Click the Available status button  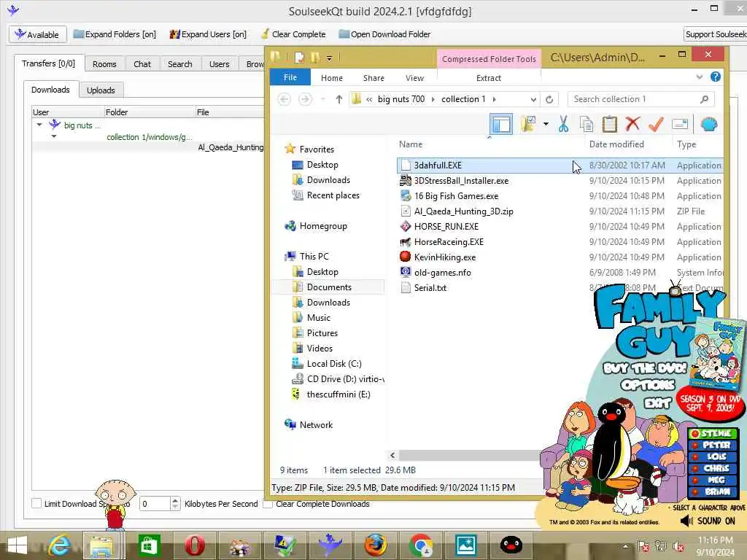click(37, 34)
